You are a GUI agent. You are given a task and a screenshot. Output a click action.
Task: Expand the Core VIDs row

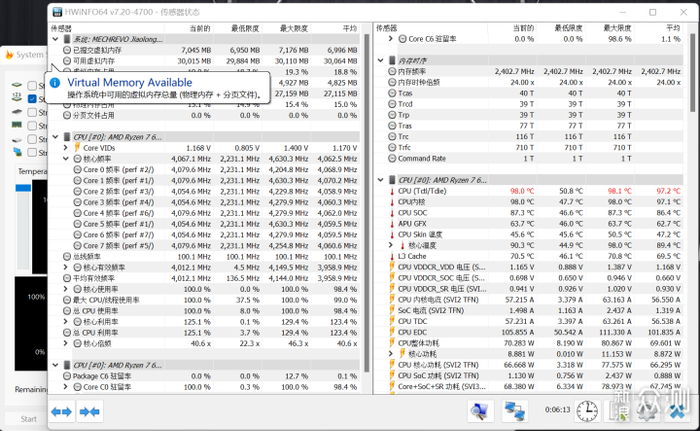pos(66,148)
